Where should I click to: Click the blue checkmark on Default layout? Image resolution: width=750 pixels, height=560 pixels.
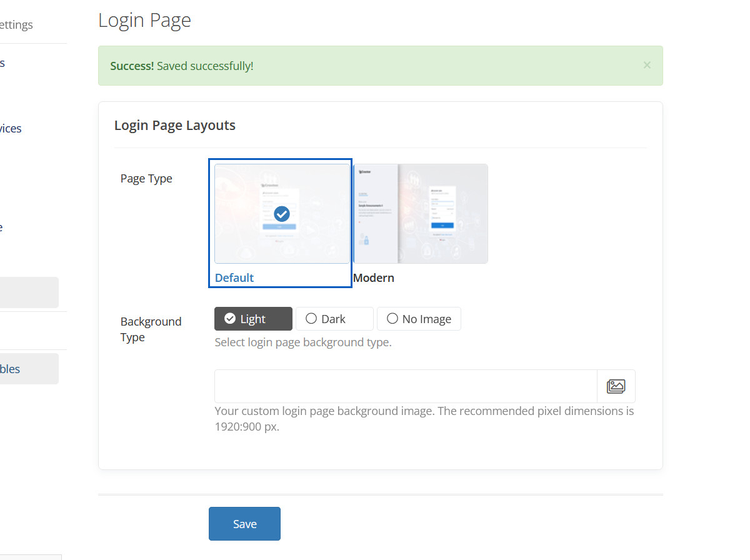282,214
